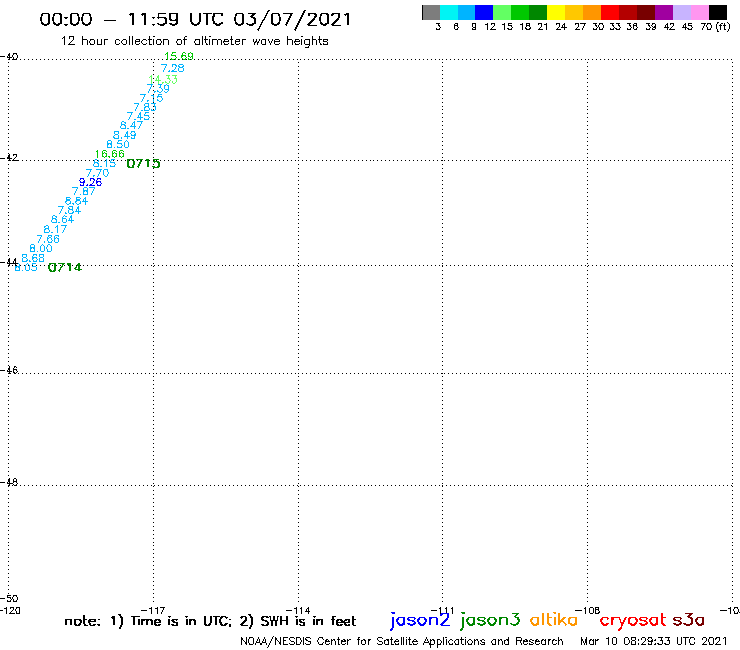Viewport: 740px width, 650px height.
Task: Click the NOAA/NESDIS Center attribution text
Action: pos(402,642)
